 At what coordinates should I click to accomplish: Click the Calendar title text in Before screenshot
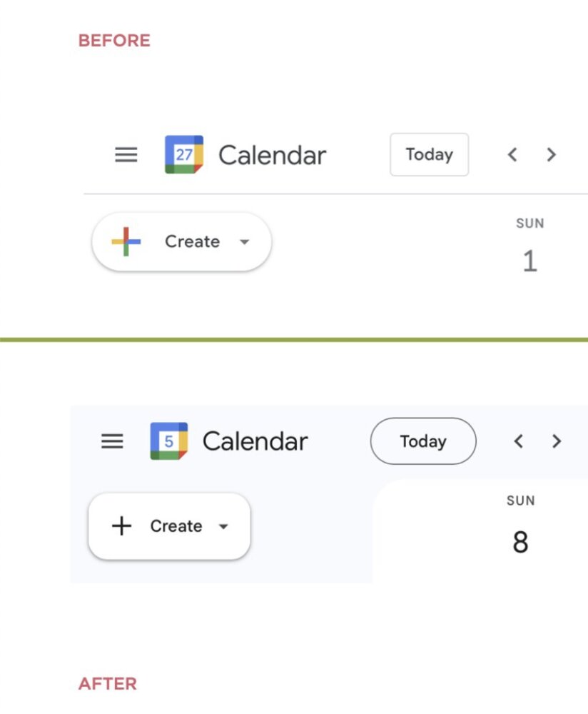tap(272, 155)
